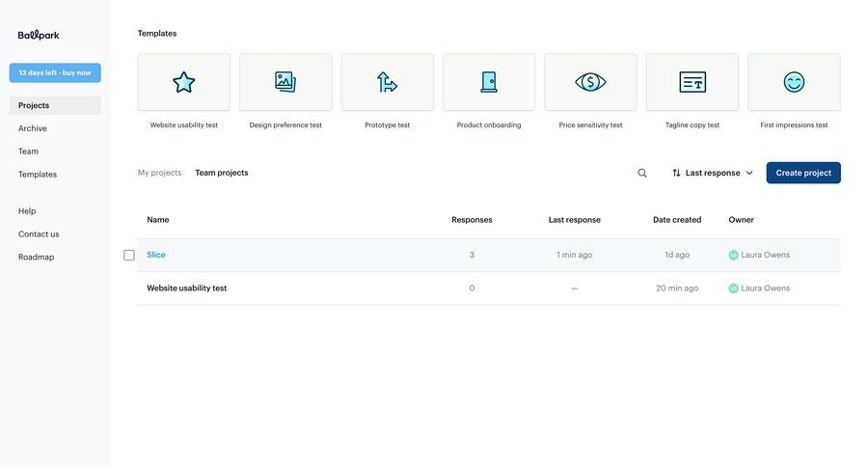Go to Archive in the sidebar

click(33, 128)
